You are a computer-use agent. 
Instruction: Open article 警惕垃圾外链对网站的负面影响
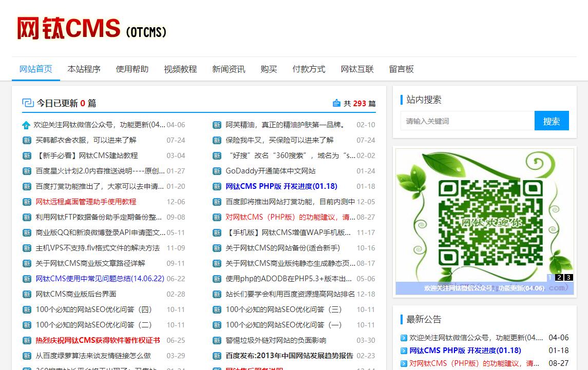click(276, 340)
